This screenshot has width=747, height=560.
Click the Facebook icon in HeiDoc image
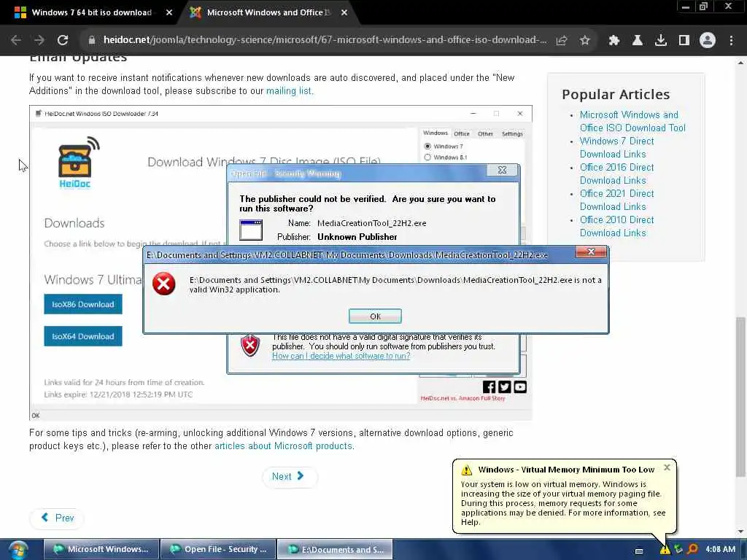pos(489,386)
